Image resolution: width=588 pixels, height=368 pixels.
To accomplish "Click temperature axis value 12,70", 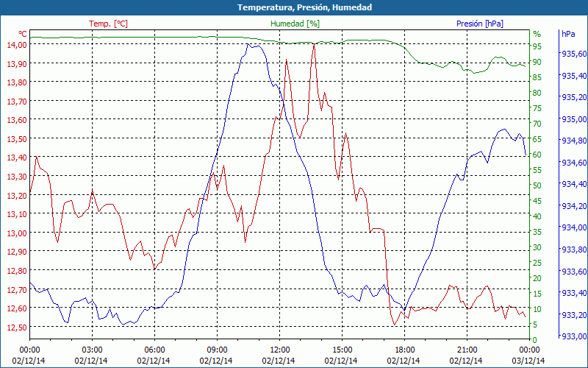I will [17, 289].
